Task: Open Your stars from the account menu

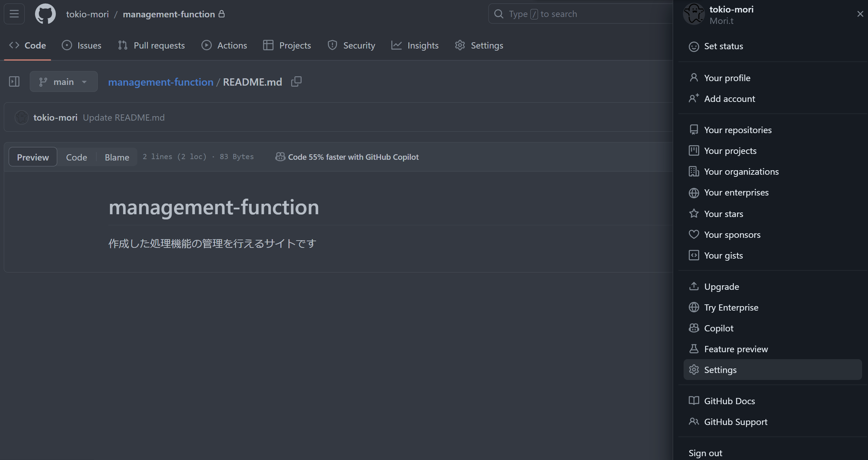Action: click(x=723, y=214)
